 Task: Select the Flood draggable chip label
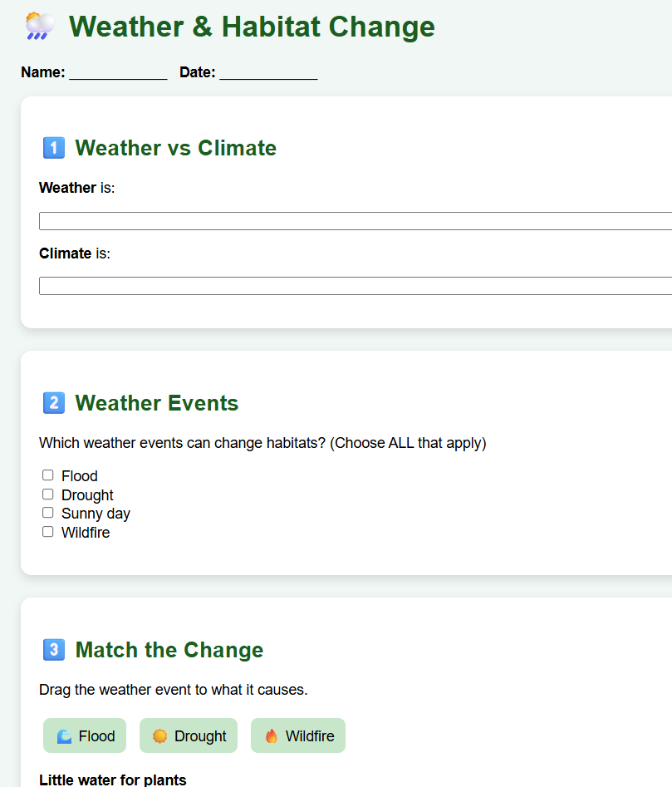click(x=96, y=736)
